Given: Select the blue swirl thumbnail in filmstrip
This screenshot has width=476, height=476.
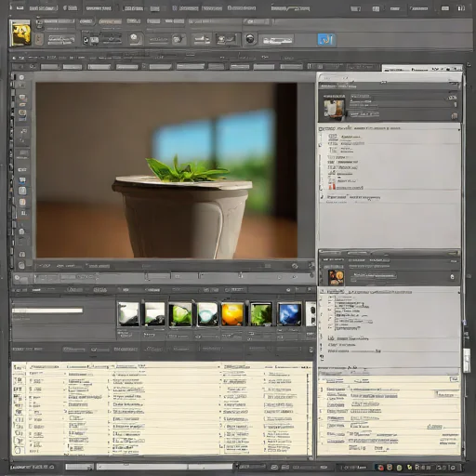Looking at the screenshot, I should coord(289,314).
